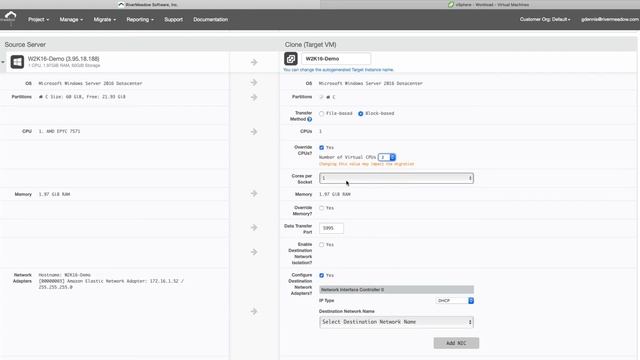Open the user account email menu

pyautogui.click(x=610, y=19)
